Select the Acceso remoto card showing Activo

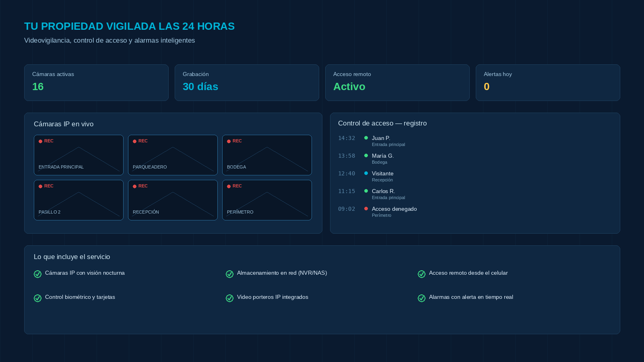pyautogui.click(x=397, y=82)
